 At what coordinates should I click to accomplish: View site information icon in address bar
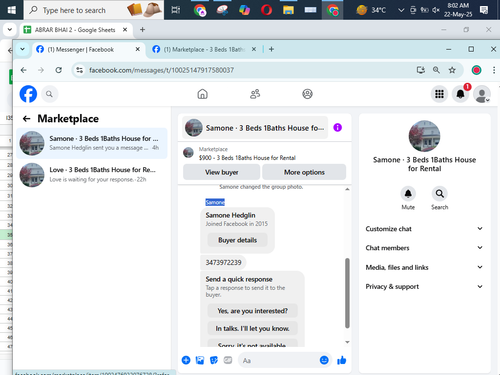[x=79, y=70]
